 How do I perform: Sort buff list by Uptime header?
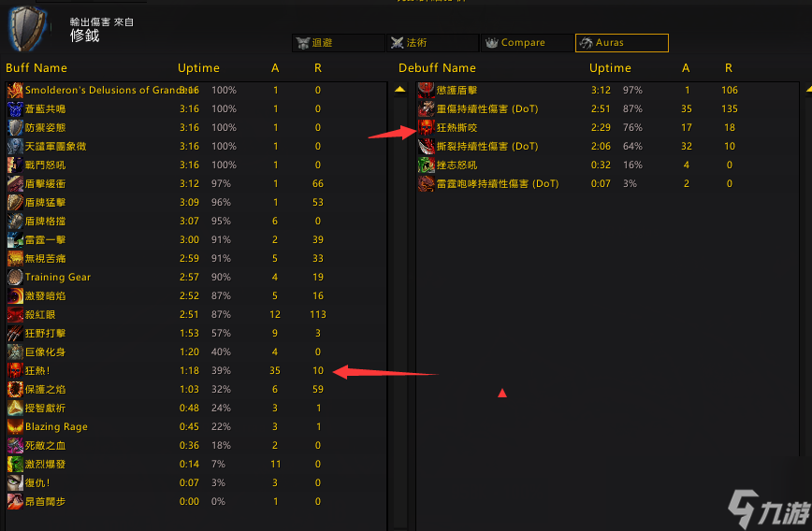[198, 68]
